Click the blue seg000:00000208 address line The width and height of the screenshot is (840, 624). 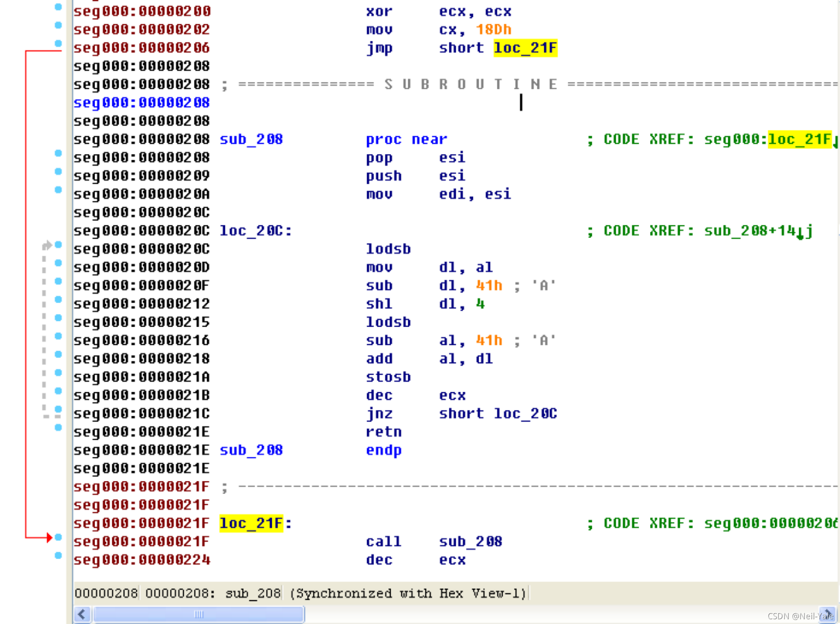[141, 103]
